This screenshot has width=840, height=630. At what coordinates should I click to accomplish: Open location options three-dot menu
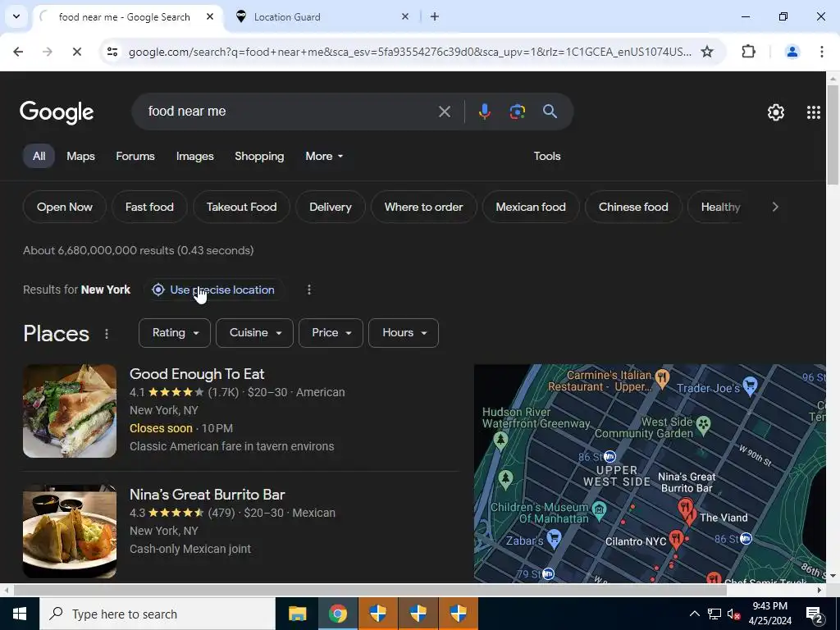pyautogui.click(x=309, y=290)
